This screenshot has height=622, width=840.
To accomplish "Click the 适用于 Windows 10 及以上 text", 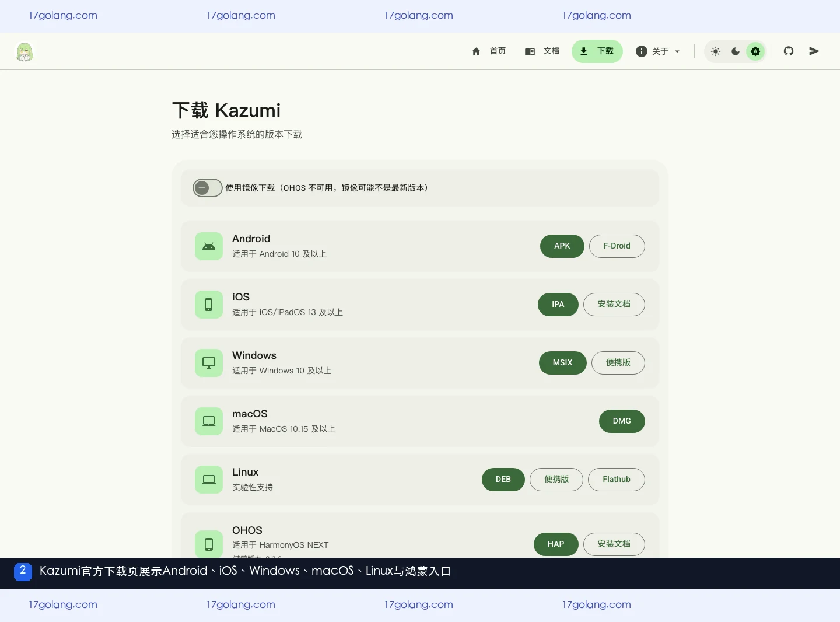I will 282,371.
